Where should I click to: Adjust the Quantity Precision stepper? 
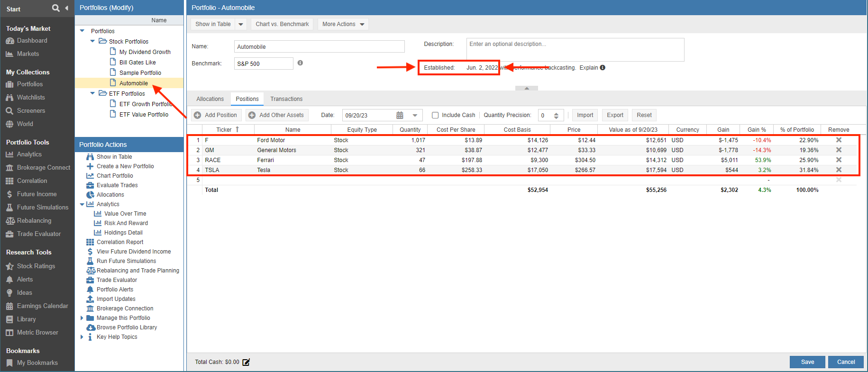pyautogui.click(x=556, y=115)
